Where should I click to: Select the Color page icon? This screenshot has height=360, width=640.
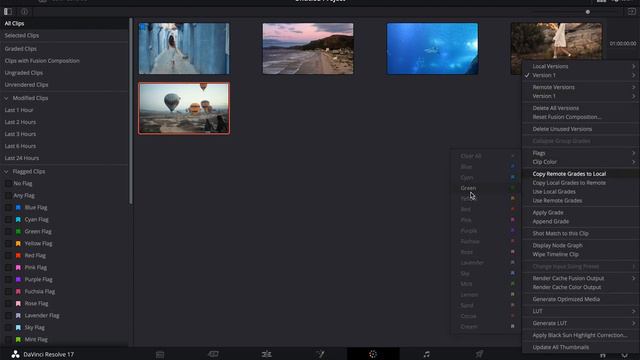[x=373, y=354]
